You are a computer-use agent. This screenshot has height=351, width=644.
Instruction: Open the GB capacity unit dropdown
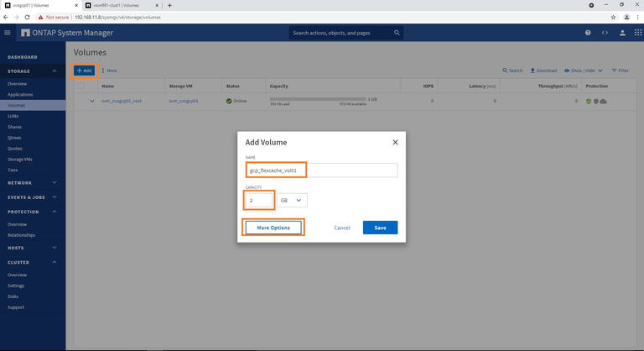pyautogui.click(x=293, y=201)
